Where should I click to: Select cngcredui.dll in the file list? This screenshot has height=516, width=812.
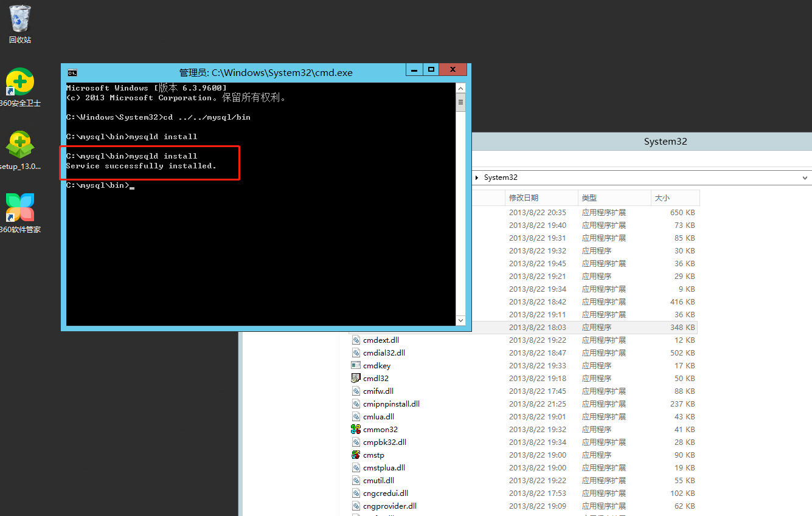coord(384,493)
